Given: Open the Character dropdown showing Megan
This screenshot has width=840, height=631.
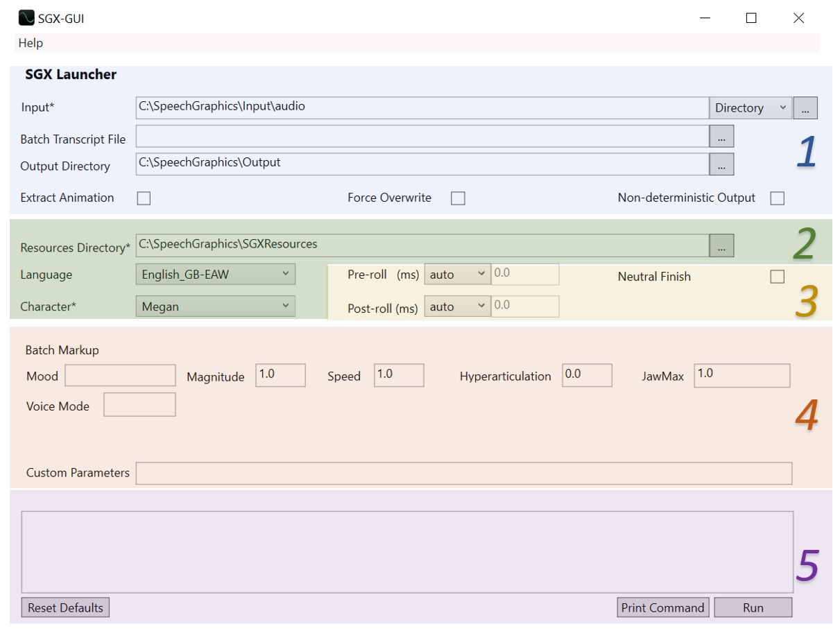Looking at the screenshot, I should pos(215,306).
